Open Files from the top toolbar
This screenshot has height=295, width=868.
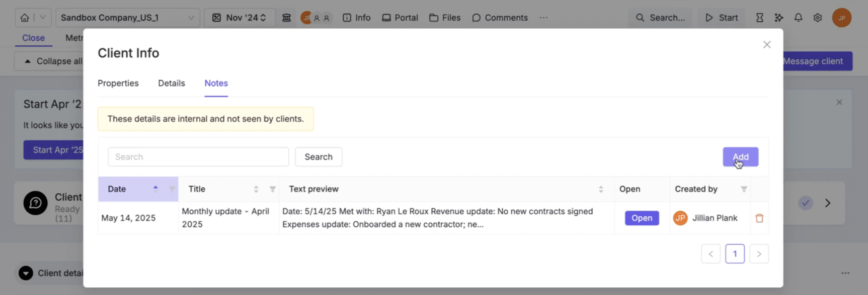[x=445, y=18]
